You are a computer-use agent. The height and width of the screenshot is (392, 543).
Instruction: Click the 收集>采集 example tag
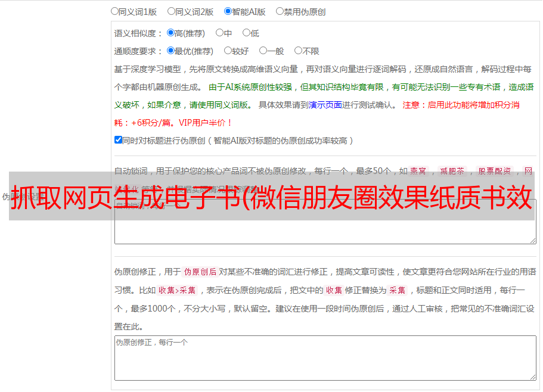(177, 290)
